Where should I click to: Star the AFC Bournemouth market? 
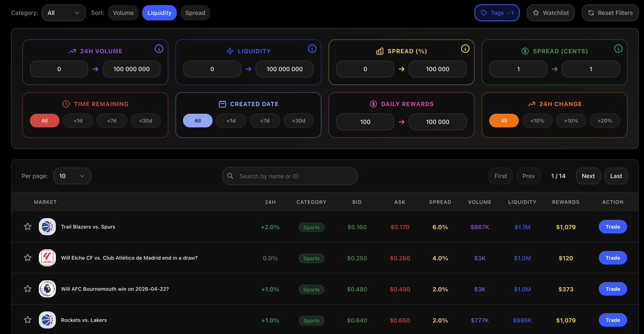click(27, 289)
